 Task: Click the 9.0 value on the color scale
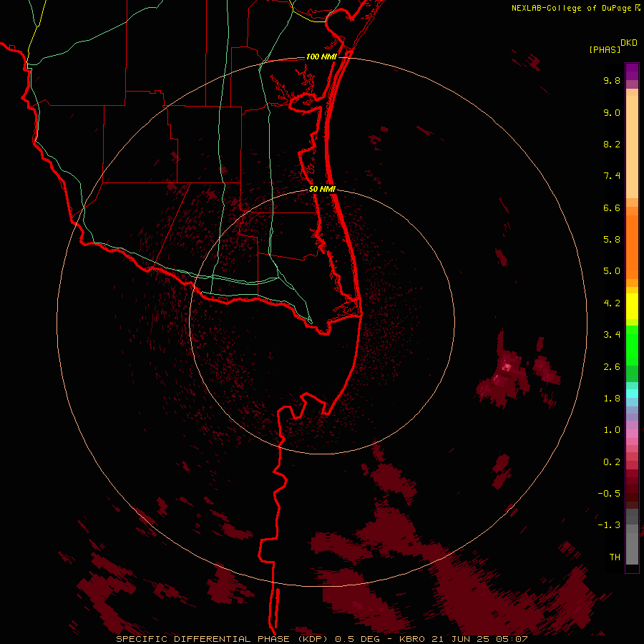point(612,112)
